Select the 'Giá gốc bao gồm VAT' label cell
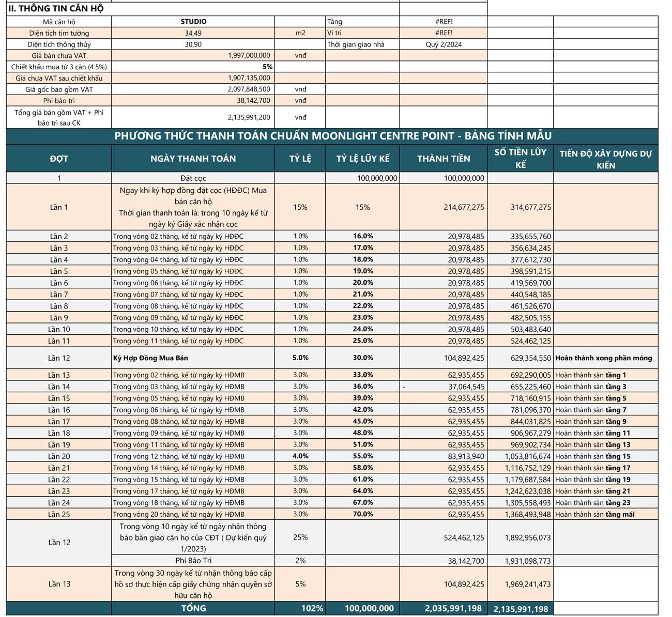This screenshot has width=672, height=617. point(59,89)
